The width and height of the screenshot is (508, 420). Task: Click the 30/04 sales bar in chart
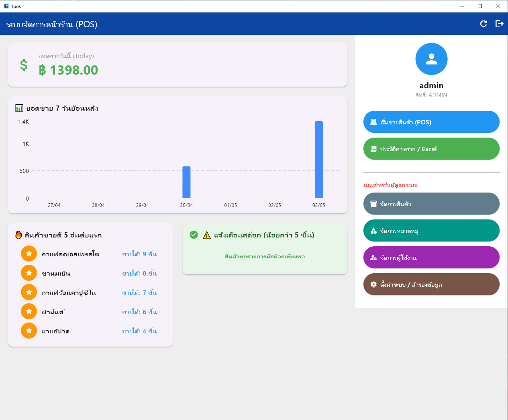pos(186,182)
